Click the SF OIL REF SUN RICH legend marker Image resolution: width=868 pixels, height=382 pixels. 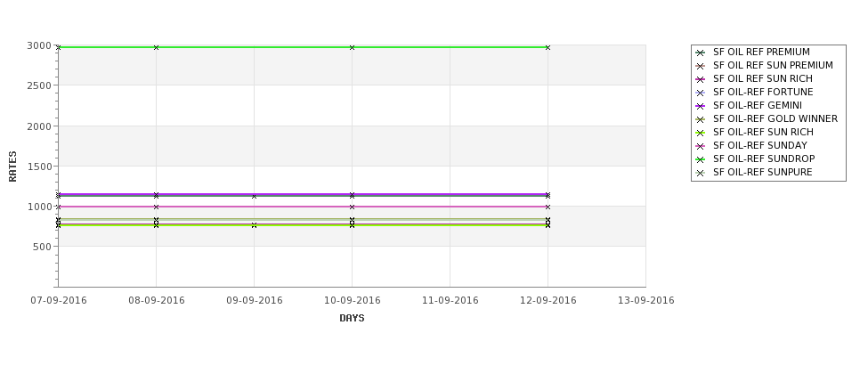pyautogui.click(x=701, y=79)
